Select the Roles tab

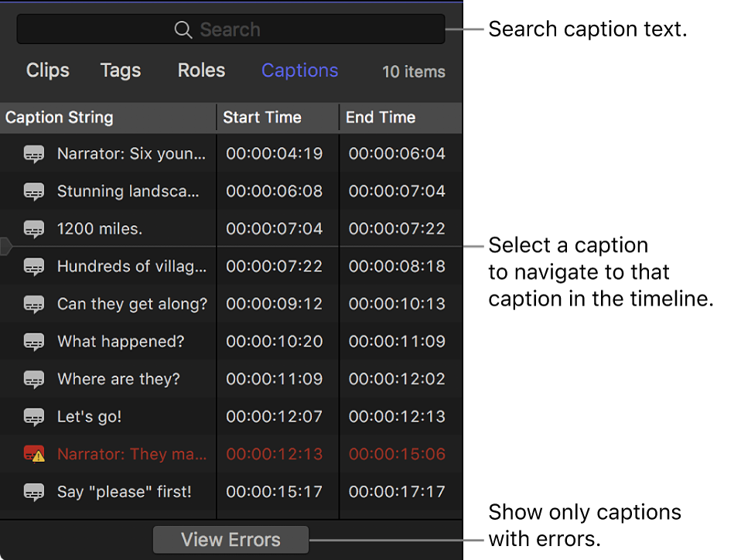200,70
